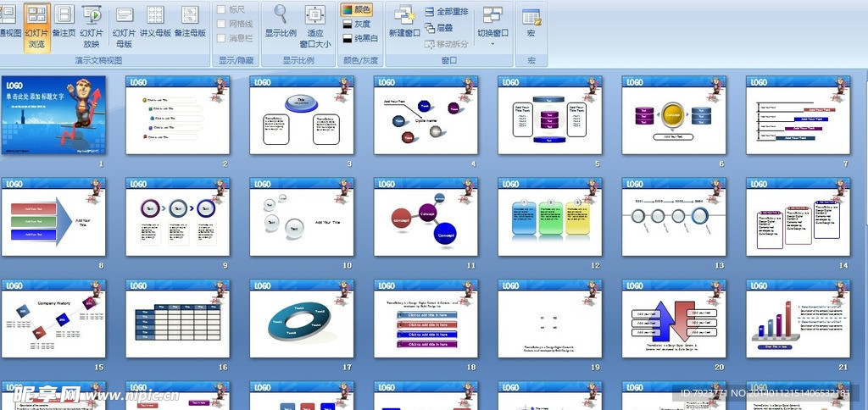Select slide 9 thumbnail

pos(177,217)
